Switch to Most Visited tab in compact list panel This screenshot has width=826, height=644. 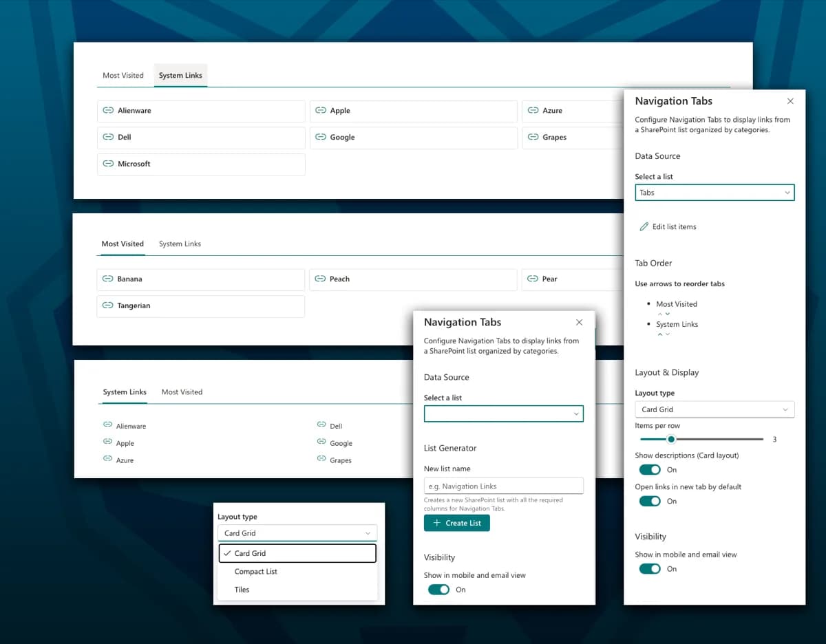(182, 392)
